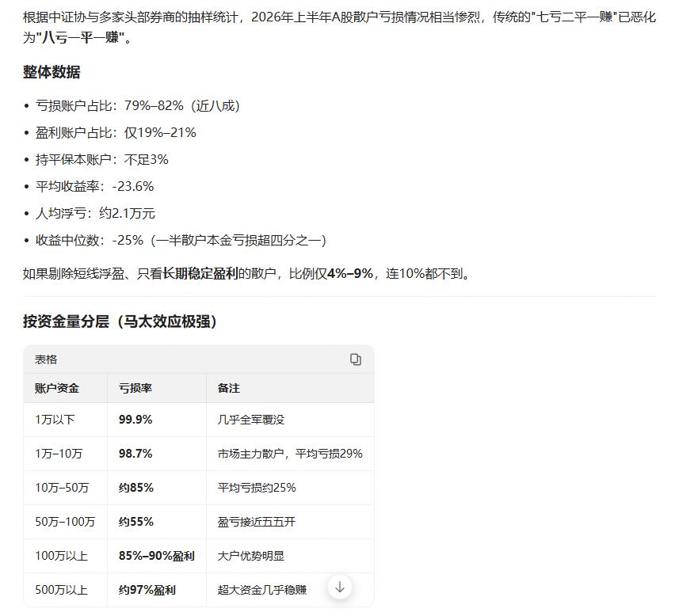Select the 整体数据 heading
The height and width of the screenshot is (616, 675).
51,72
